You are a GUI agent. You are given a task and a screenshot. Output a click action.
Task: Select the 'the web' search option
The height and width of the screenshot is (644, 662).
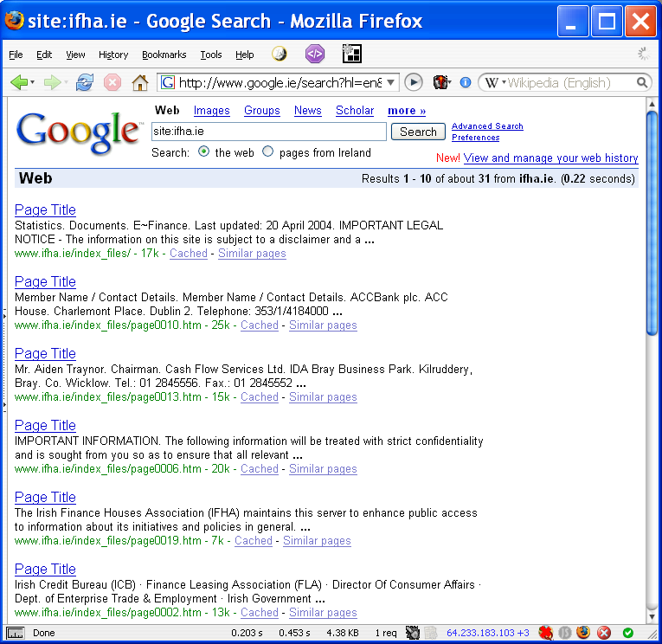pos(203,151)
